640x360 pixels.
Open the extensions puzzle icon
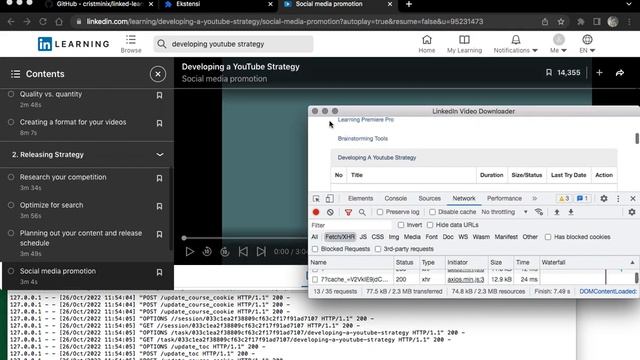point(580,22)
